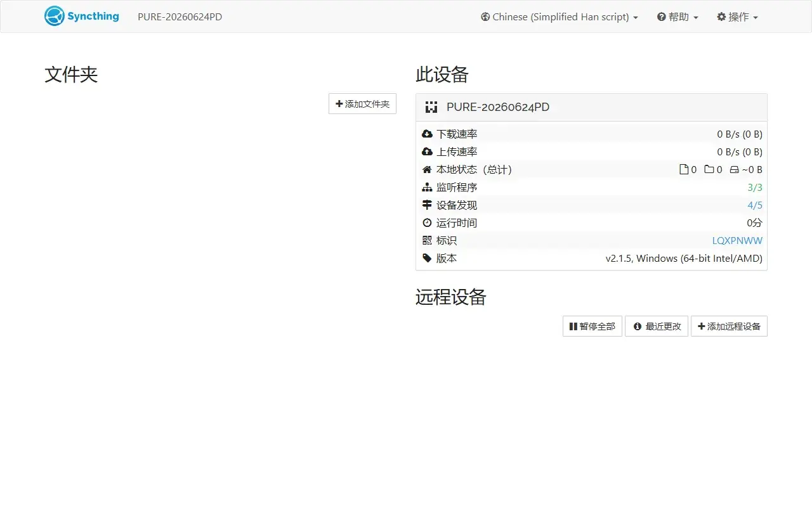Click the folder count icon in 本地状态 row

coord(709,170)
